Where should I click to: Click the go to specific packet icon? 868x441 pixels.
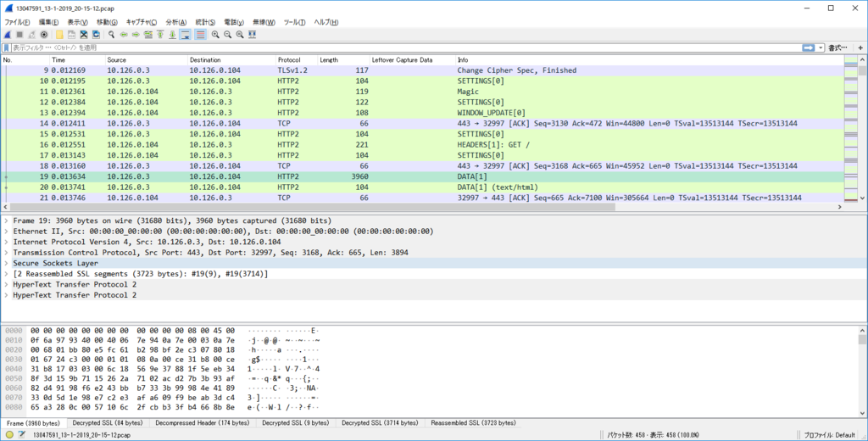point(147,35)
